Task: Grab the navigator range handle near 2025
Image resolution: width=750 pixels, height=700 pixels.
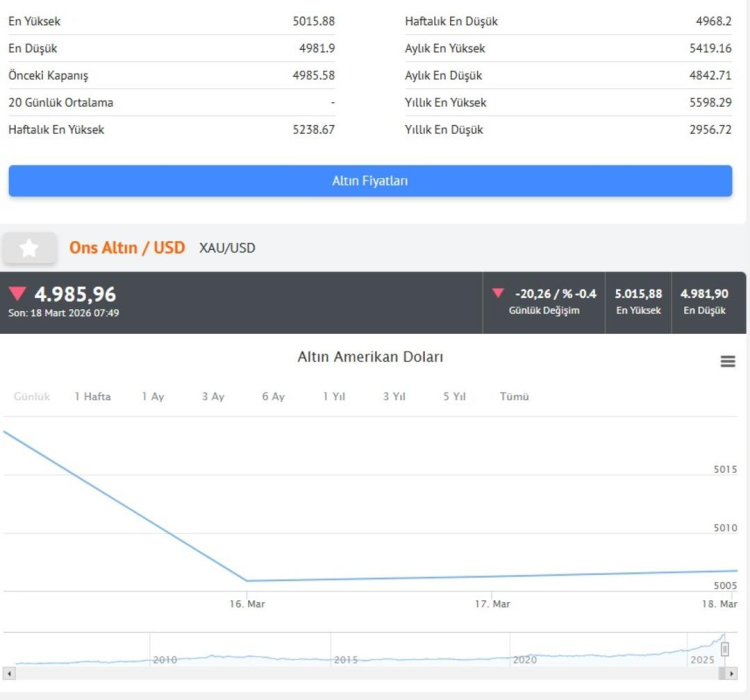Action: [x=725, y=649]
